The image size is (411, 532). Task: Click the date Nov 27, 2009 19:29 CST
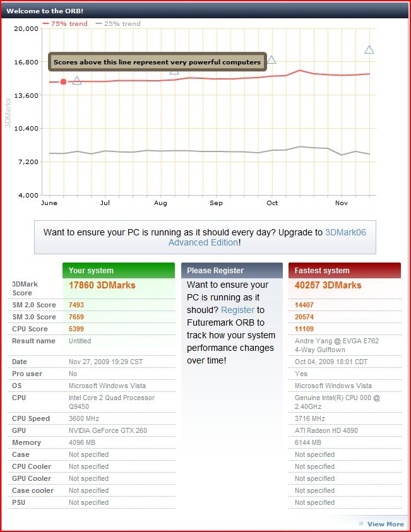coord(106,362)
